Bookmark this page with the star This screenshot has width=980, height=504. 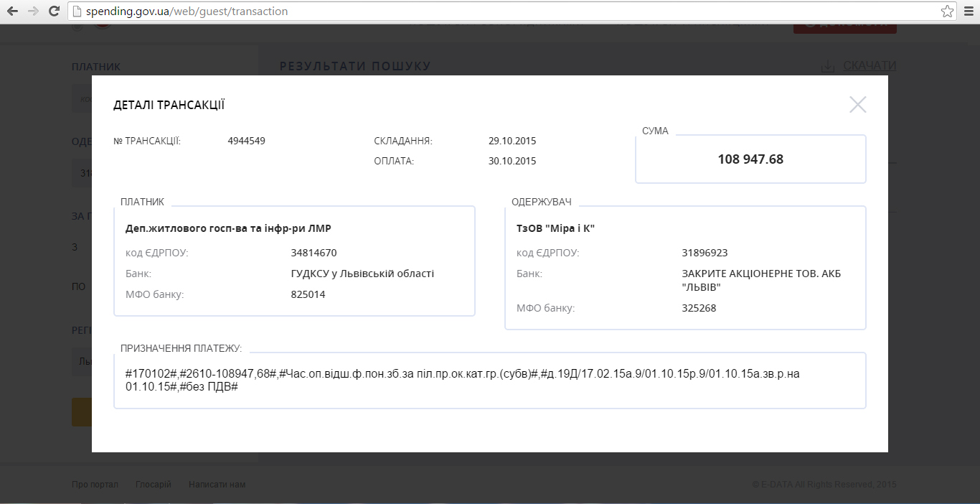947,11
